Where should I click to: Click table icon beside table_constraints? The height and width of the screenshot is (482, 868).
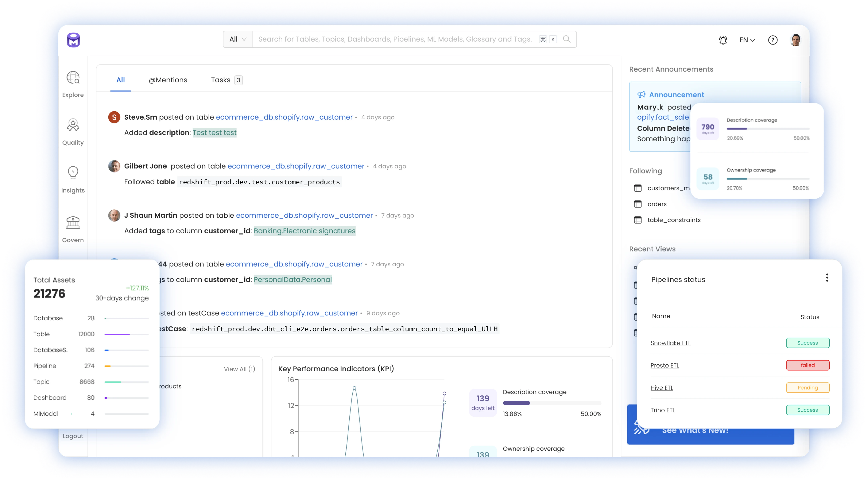pos(638,220)
